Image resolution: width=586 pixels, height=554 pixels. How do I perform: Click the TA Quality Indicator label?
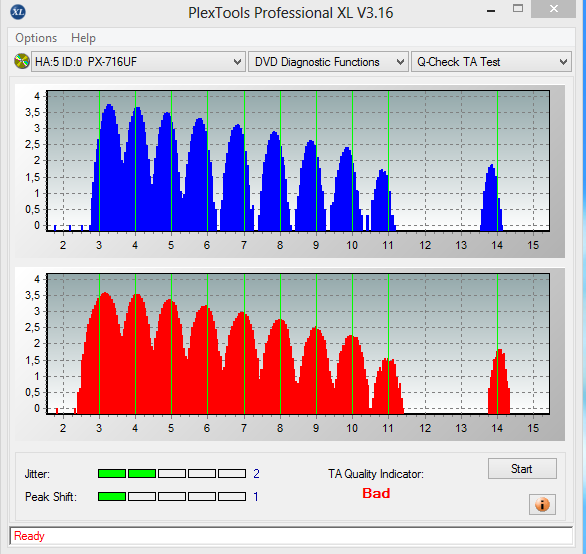(376, 474)
